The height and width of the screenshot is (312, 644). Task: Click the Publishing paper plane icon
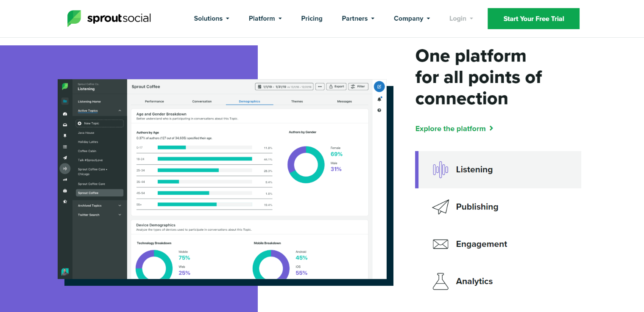tap(440, 207)
